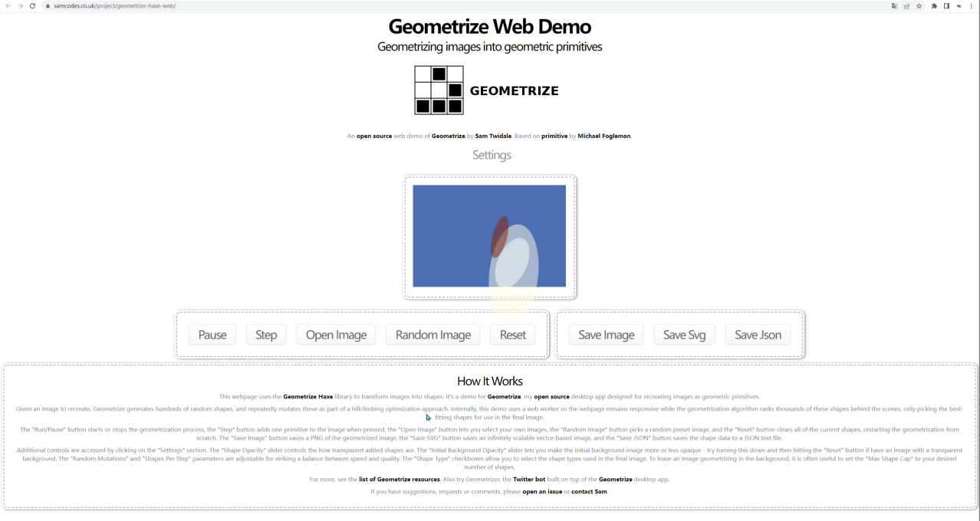Open the list of Geometrize resources link
980x521 pixels.
pos(400,480)
